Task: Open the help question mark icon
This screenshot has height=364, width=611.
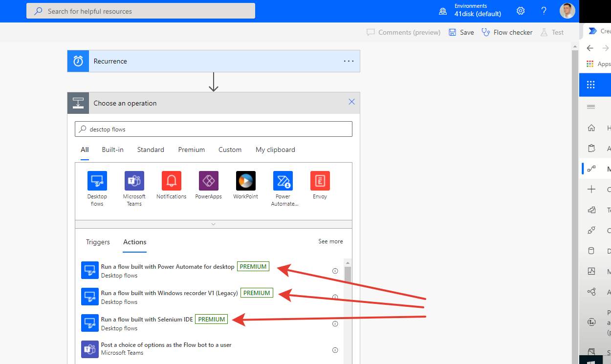Action: [x=544, y=11]
